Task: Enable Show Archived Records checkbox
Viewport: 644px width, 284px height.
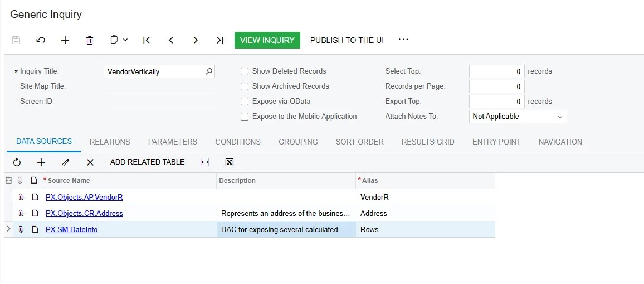Action: pos(245,86)
